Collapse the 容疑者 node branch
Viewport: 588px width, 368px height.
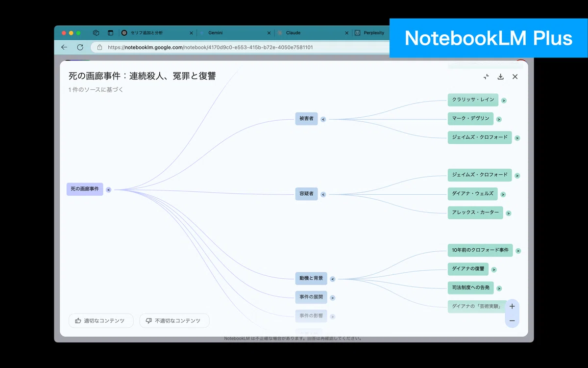pos(323,195)
